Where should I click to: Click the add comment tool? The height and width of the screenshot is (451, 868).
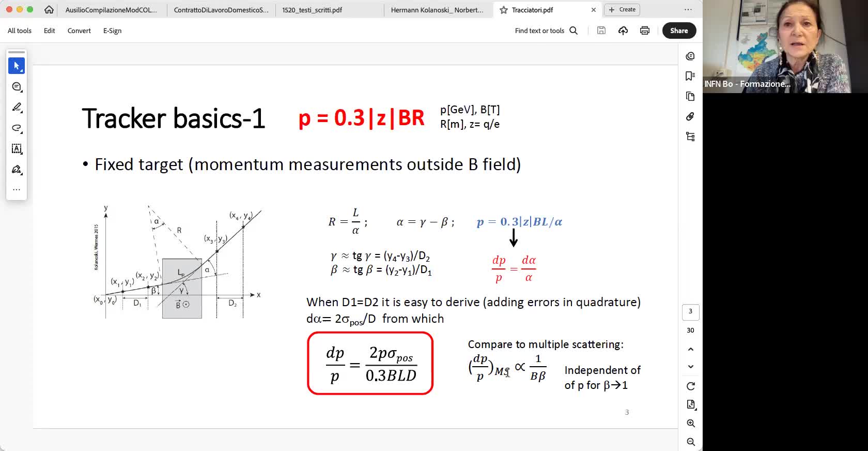17,87
